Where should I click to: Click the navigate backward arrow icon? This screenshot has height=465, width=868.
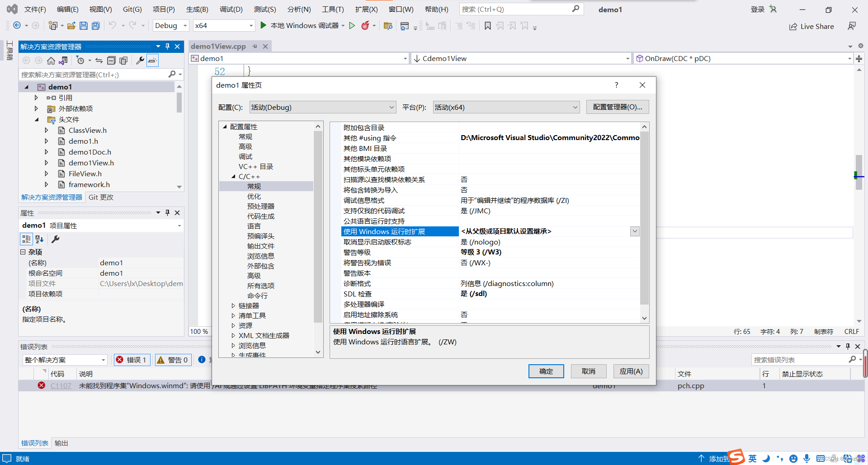[x=17, y=26]
